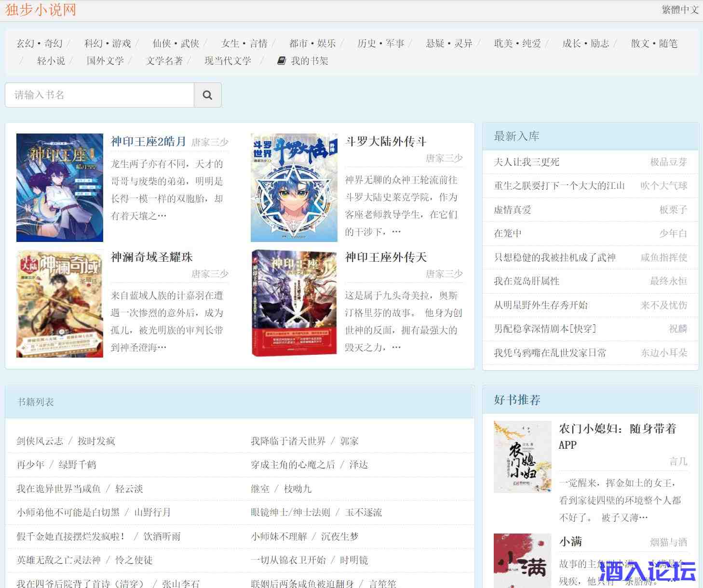Click author 咸鱼指挥使 in latest list
The width and height of the screenshot is (703, 588).
663,257
